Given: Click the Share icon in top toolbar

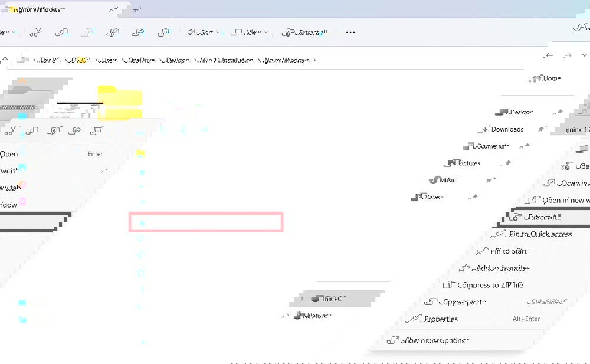Looking at the screenshot, I should (x=138, y=32).
